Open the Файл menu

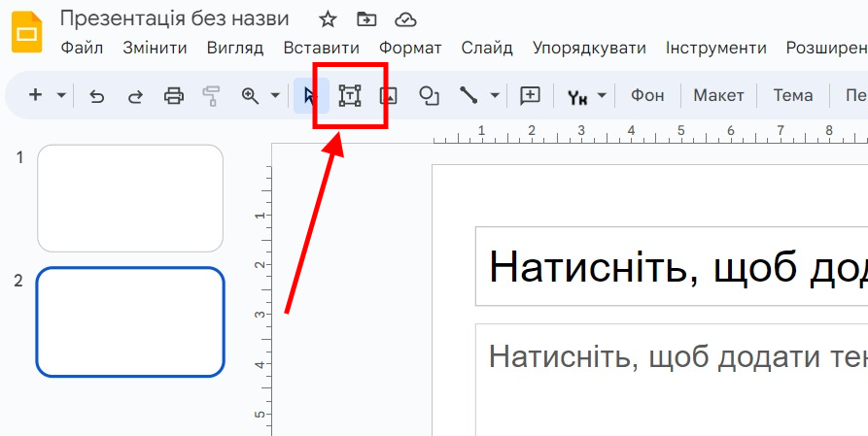coord(82,49)
